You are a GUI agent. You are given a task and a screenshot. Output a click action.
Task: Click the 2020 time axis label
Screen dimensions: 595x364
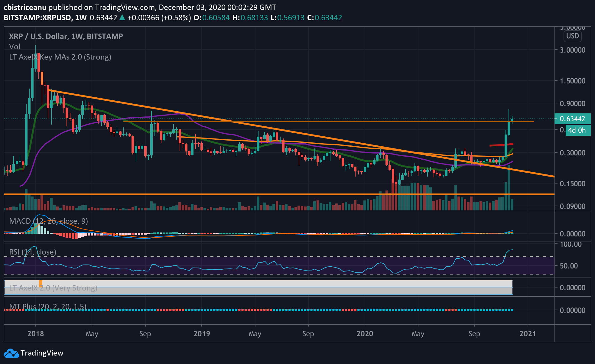click(365, 334)
